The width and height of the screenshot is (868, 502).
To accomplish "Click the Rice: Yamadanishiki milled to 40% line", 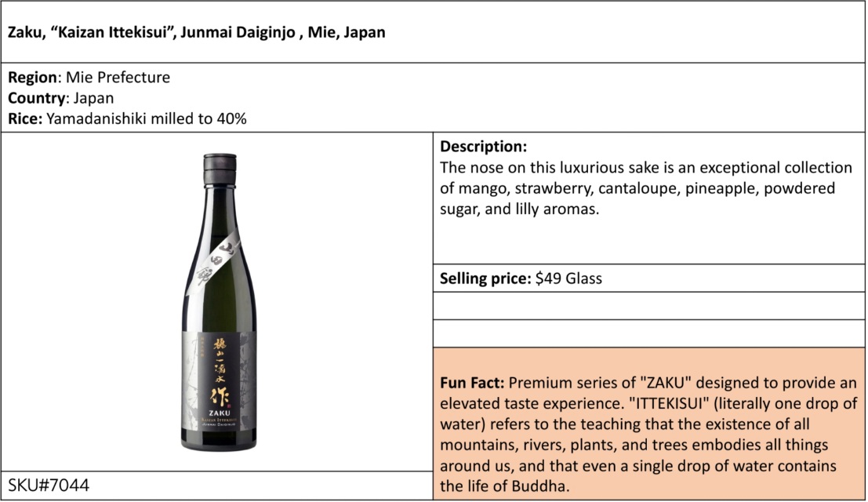I will pyautogui.click(x=127, y=118).
